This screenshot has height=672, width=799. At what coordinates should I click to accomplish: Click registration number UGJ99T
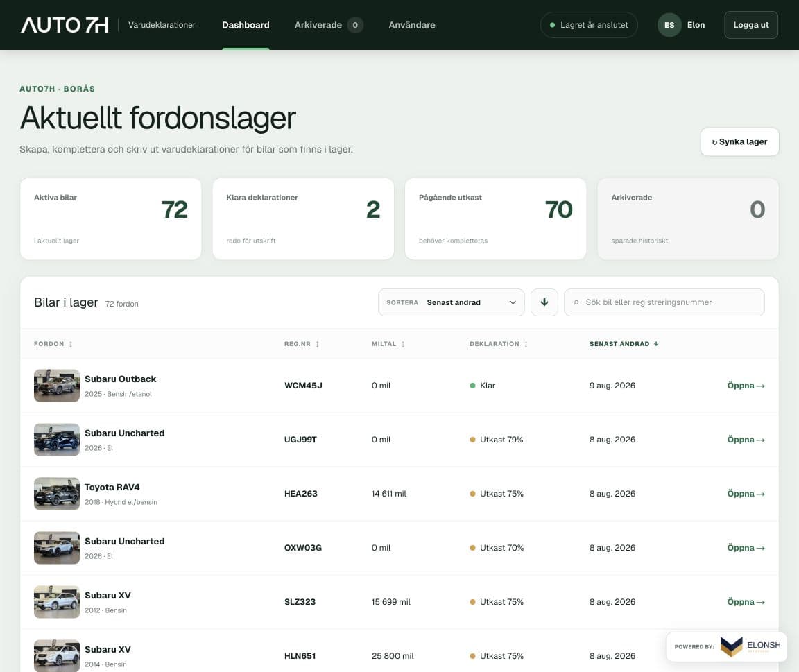[x=300, y=440]
